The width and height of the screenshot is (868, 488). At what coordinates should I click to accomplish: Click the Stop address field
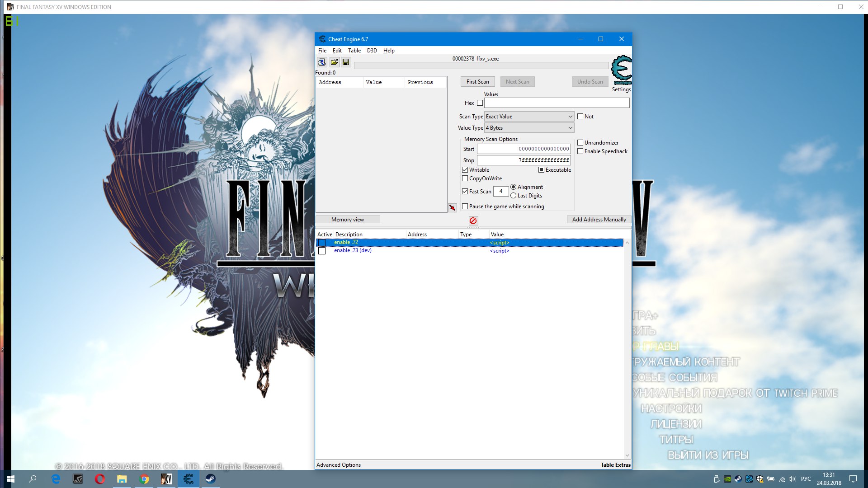point(524,160)
